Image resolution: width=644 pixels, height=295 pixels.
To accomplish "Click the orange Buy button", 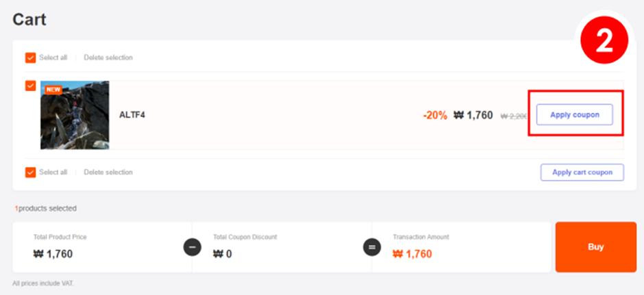I will tap(595, 247).
